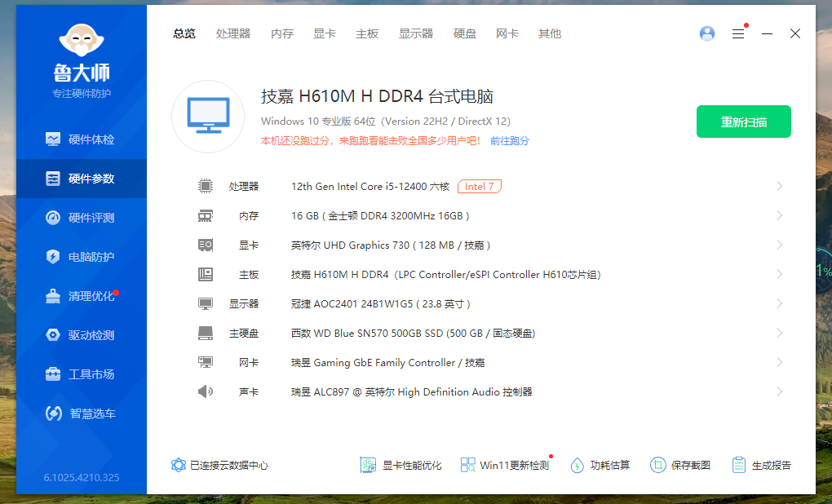Open 驱动检测 sidebar item
Image resolution: width=832 pixels, height=504 pixels.
82,335
